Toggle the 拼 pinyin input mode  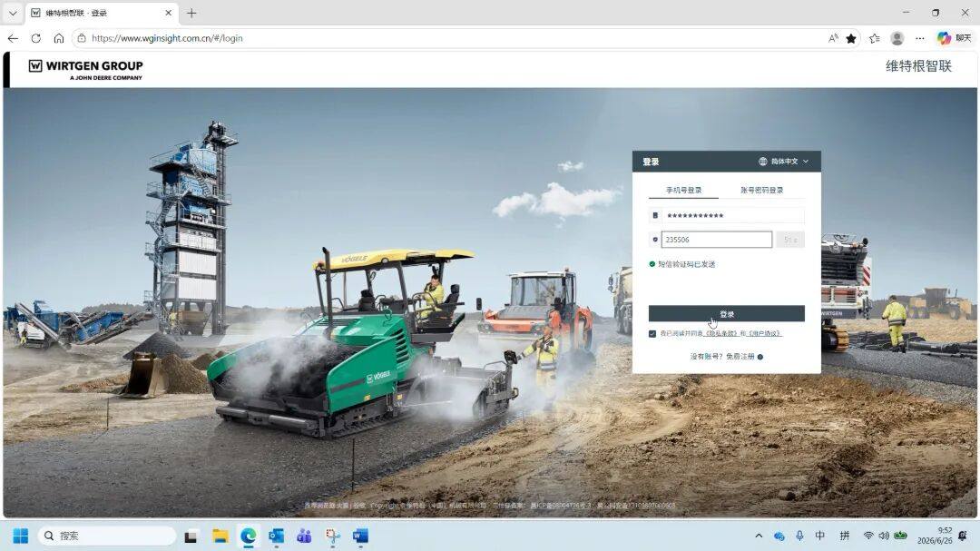(845, 536)
